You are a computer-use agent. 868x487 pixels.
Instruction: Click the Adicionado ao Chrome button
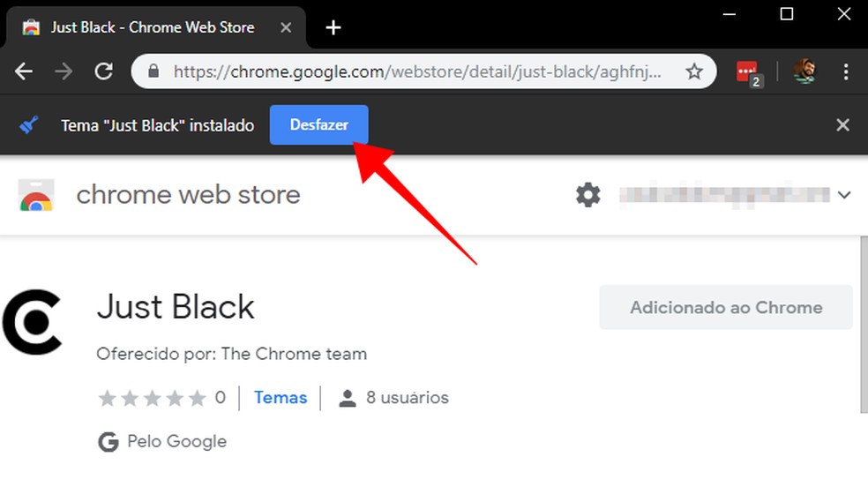(725, 308)
